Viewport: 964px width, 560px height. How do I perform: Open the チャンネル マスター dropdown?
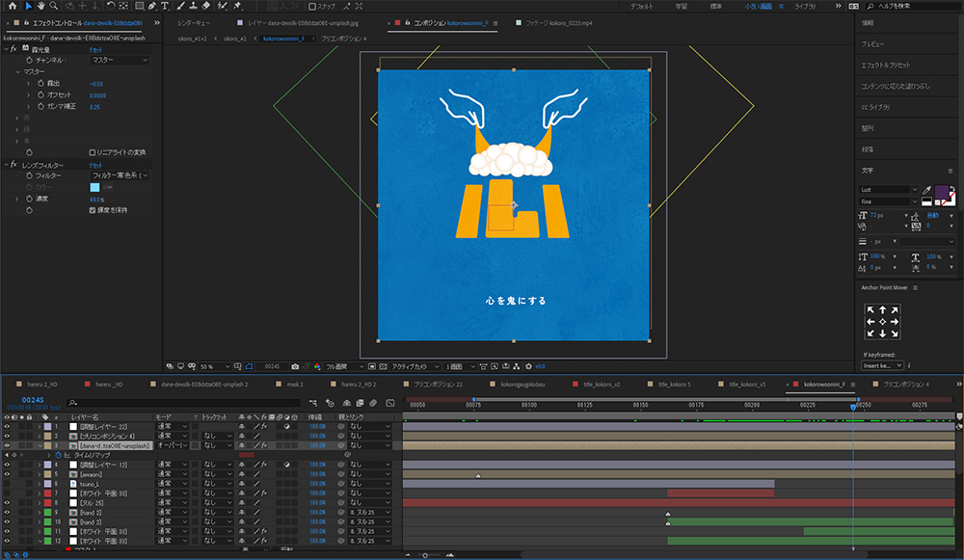click(x=119, y=60)
